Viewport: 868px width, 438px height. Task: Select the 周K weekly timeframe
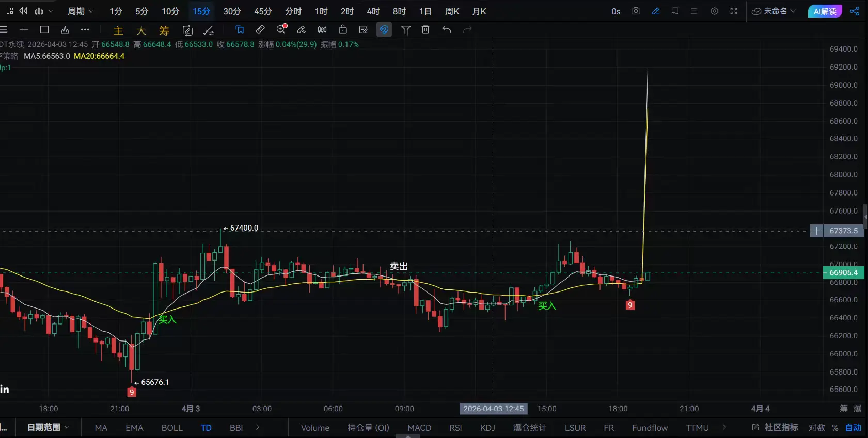(452, 11)
